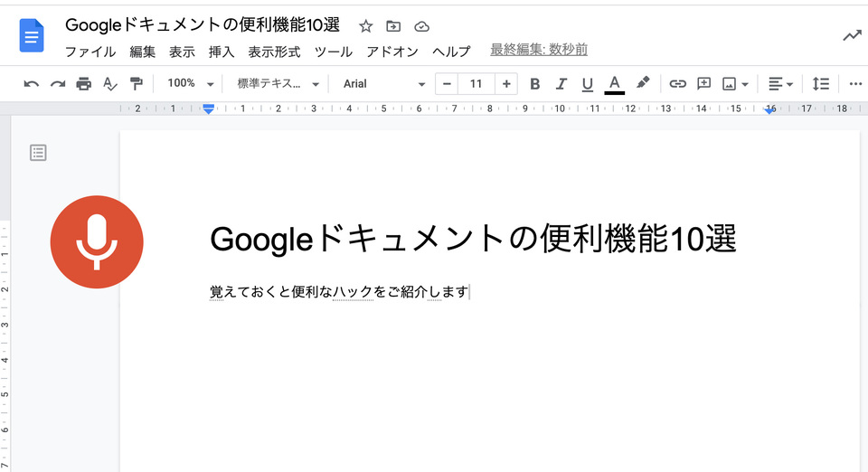
Task: Toggle underline formatting
Action: pos(588,84)
